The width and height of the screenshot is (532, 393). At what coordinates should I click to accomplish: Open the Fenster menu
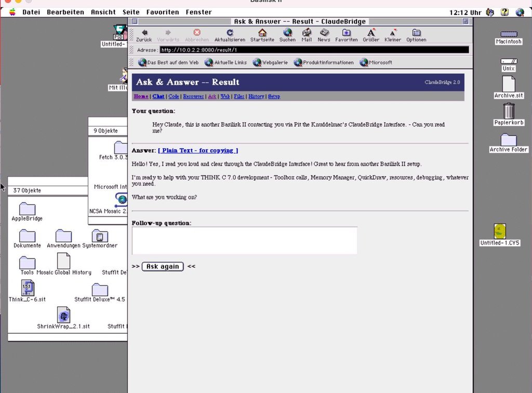[198, 12]
